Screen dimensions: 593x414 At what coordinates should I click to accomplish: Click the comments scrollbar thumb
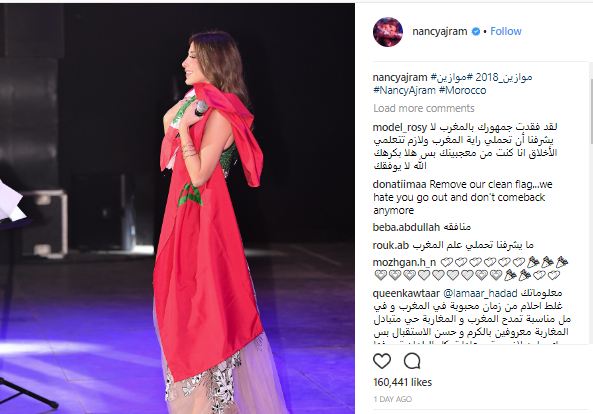(591, 111)
